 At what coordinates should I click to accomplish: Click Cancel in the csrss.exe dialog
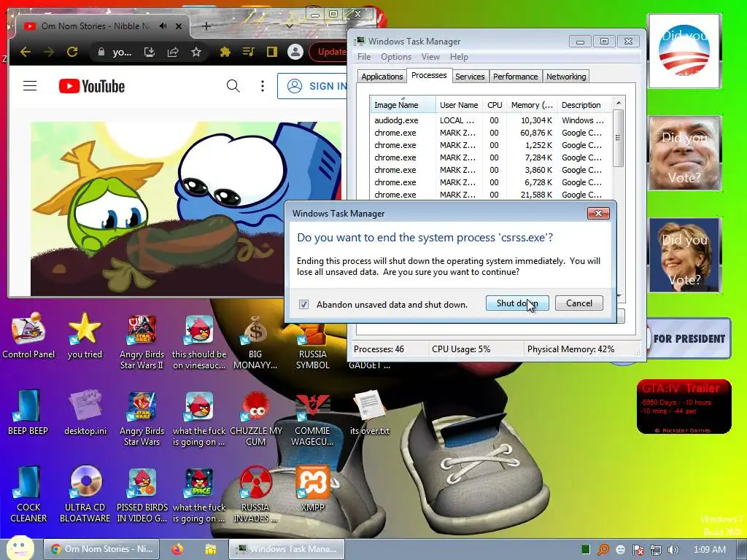coord(578,303)
